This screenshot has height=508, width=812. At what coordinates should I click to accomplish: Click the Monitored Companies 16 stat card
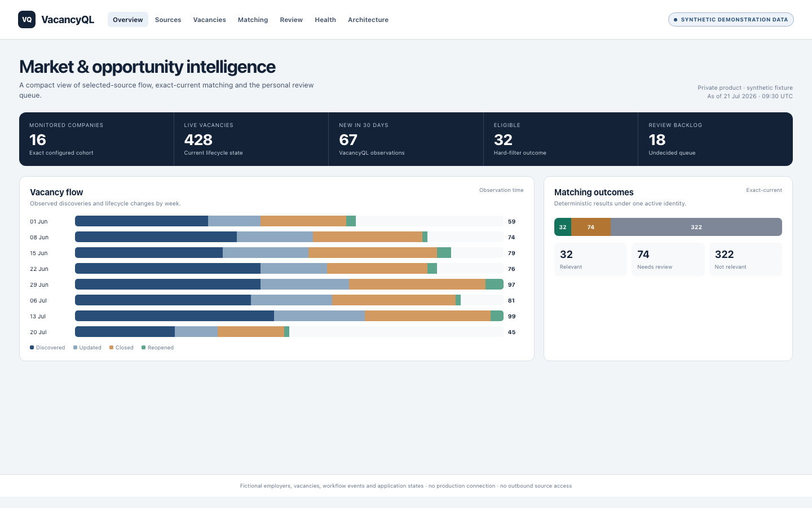point(96,139)
